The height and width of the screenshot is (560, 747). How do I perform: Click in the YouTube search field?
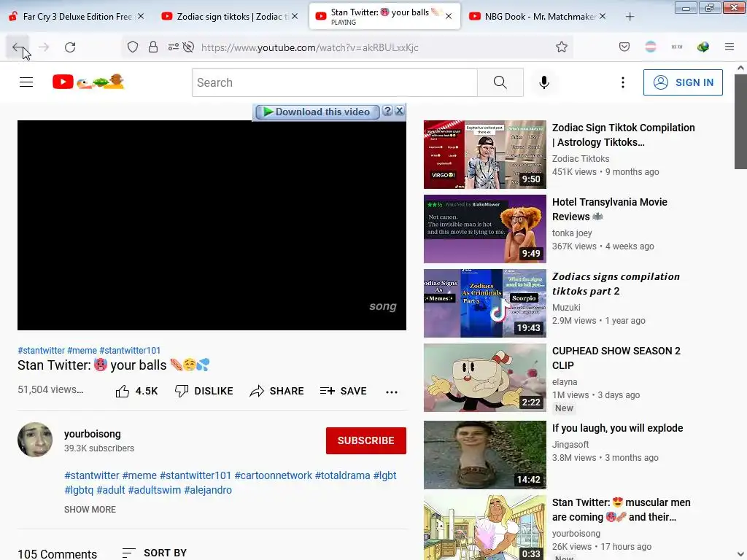[334, 82]
